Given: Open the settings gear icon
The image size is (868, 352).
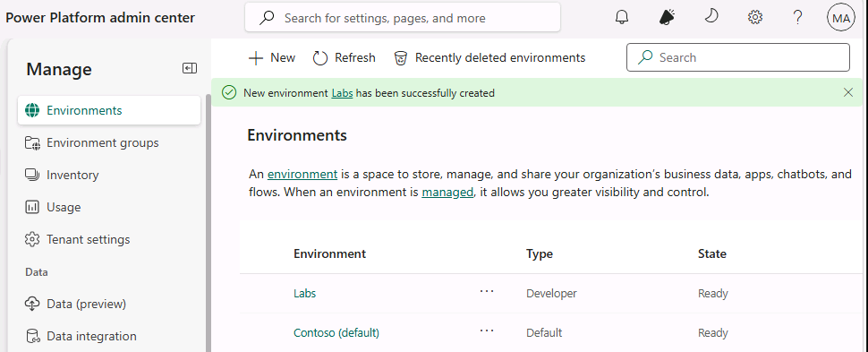Looking at the screenshot, I should [755, 18].
